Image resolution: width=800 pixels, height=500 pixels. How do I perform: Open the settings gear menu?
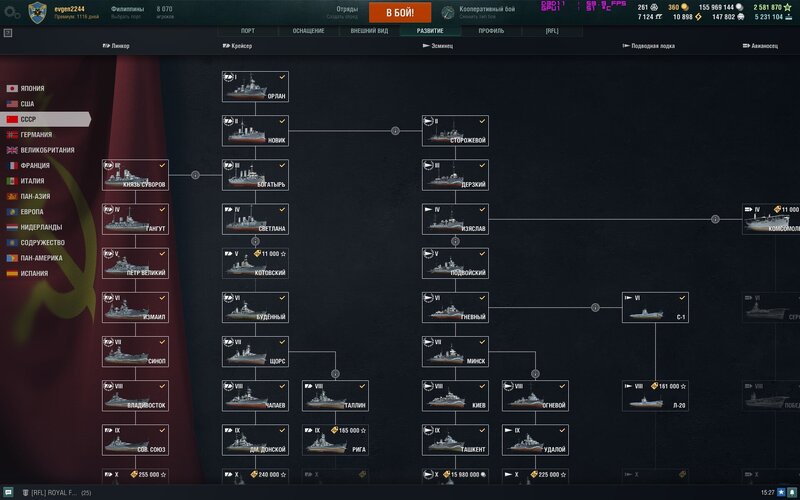[12, 13]
